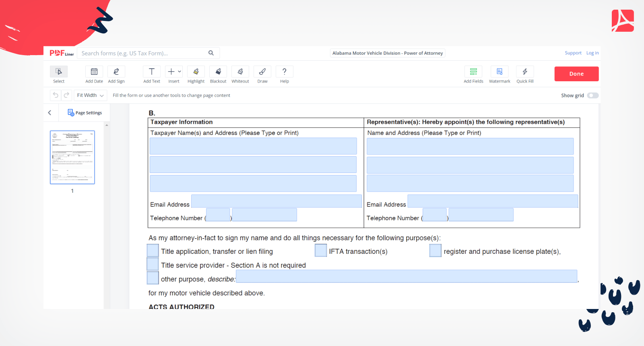
Task: Expand the Insert dropdown arrow
Action: [x=180, y=72]
